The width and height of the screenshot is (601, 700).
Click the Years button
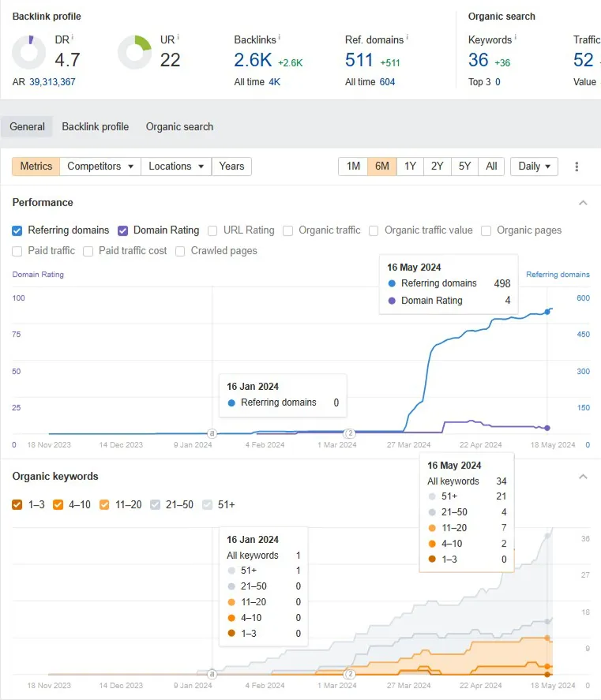click(231, 166)
